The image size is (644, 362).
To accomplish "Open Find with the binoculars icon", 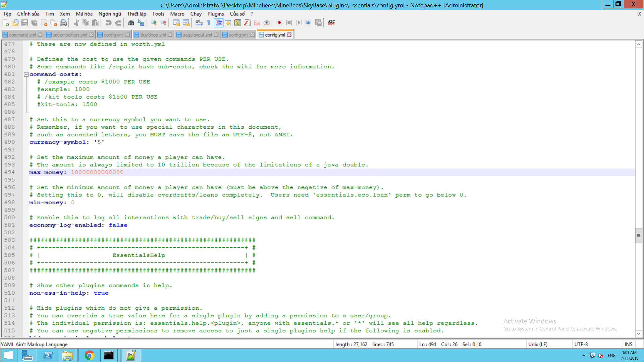I will click(131, 23).
